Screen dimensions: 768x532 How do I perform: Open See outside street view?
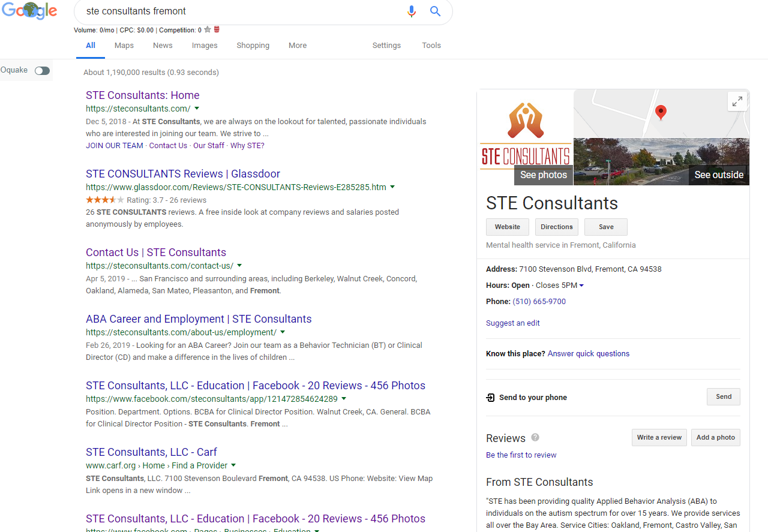(719, 175)
